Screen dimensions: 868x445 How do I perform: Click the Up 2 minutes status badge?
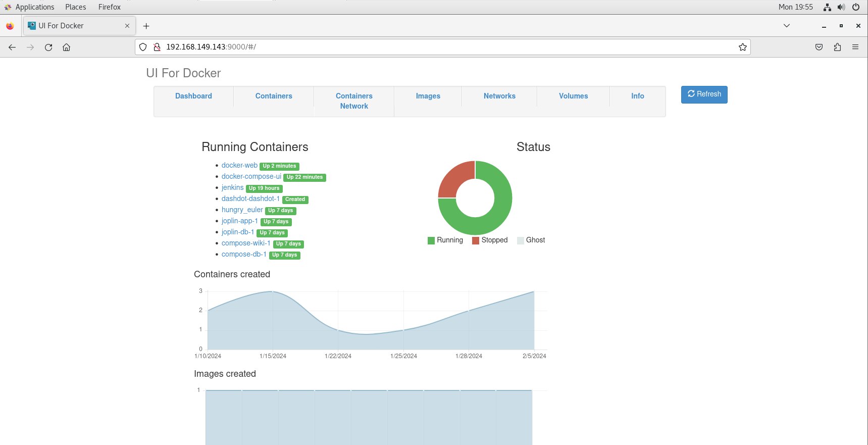(279, 166)
